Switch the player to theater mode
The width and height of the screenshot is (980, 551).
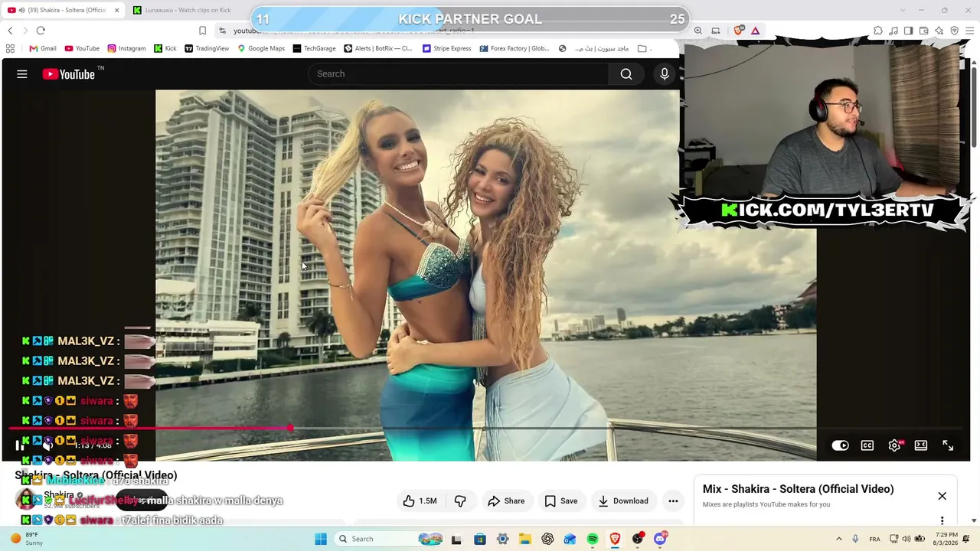tap(921, 445)
